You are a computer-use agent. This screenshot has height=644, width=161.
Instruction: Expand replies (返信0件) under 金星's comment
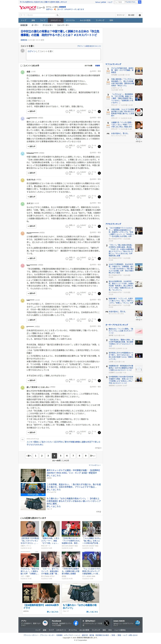click(31, 111)
